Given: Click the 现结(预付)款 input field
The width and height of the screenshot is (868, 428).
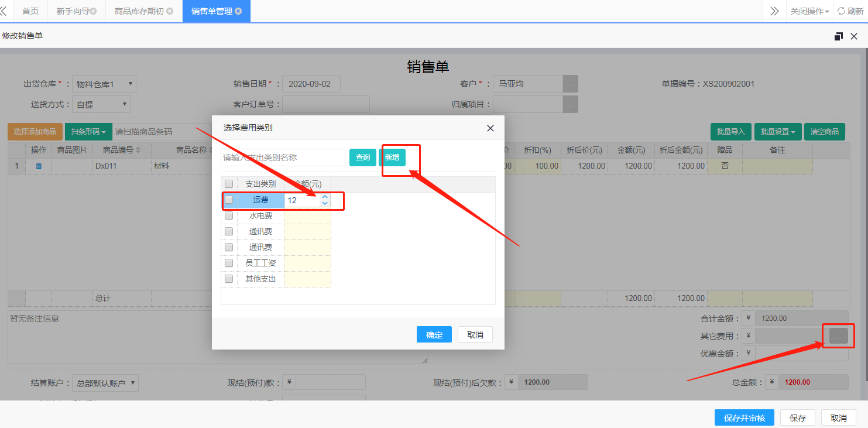Looking at the screenshot, I should pos(330,382).
